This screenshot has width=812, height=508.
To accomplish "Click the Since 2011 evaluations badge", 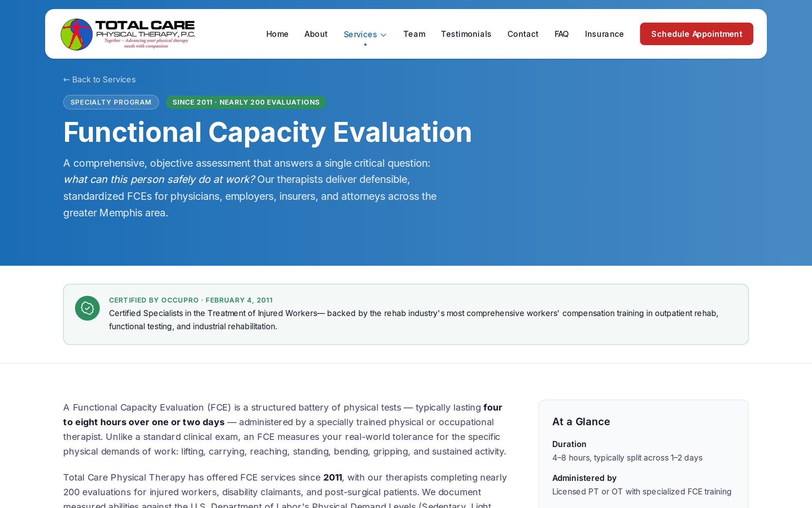I will (246, 102).
